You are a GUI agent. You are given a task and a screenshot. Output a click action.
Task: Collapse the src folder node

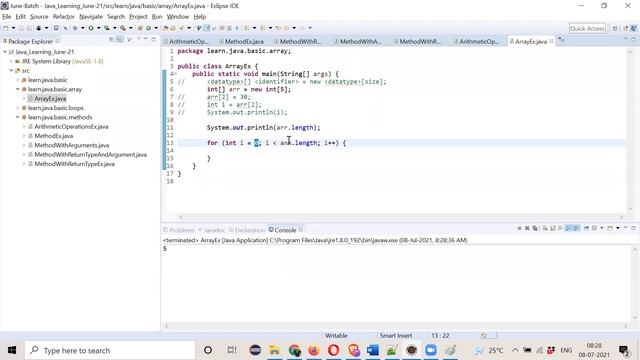tap(11, 71)
